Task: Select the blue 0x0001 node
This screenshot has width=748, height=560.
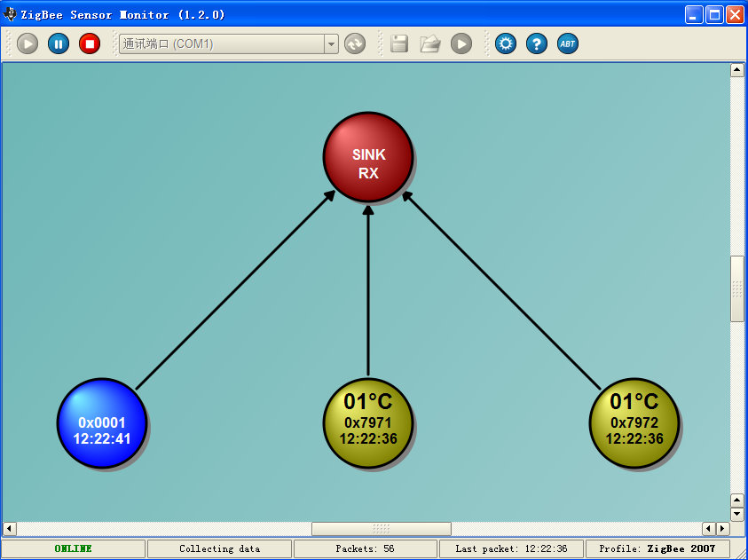Action: click(x=102, y=423)
